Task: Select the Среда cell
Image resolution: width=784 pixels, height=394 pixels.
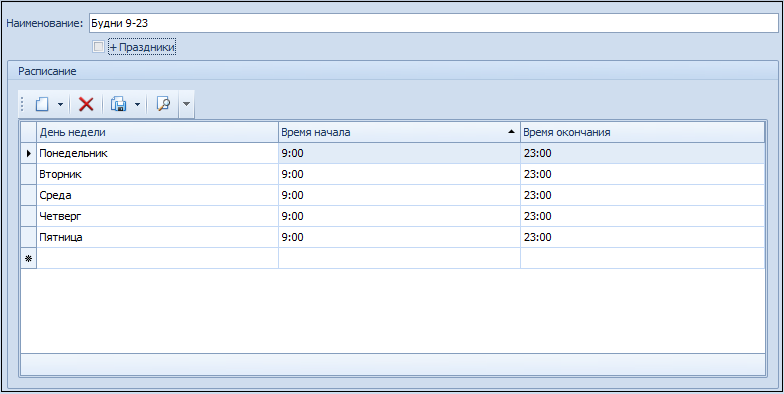Action: [158, 196]
